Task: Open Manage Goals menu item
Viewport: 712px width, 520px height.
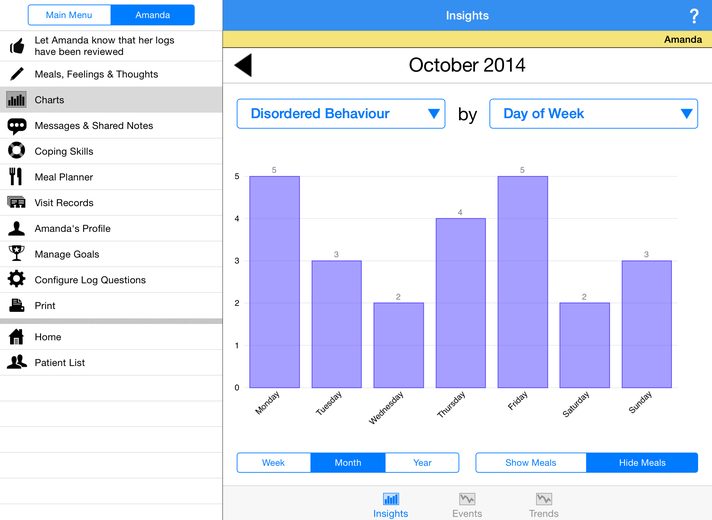Action: coord(111,254)
